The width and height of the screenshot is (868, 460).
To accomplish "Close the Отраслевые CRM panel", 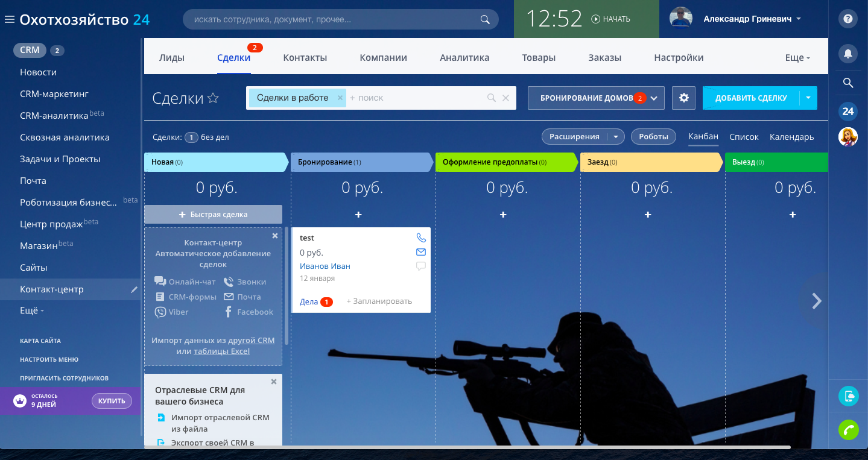I will tap(274, 382).
